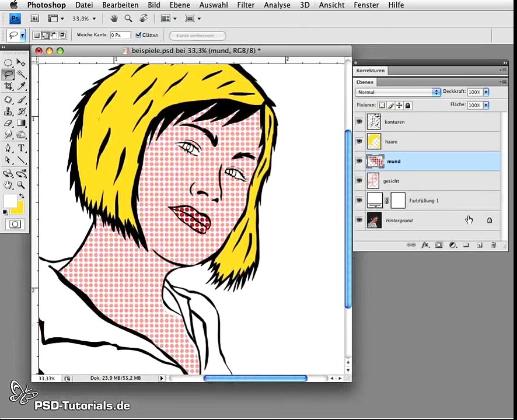Open the foreground color picker
Screen dimensions: 517x420
pos(10,200)
